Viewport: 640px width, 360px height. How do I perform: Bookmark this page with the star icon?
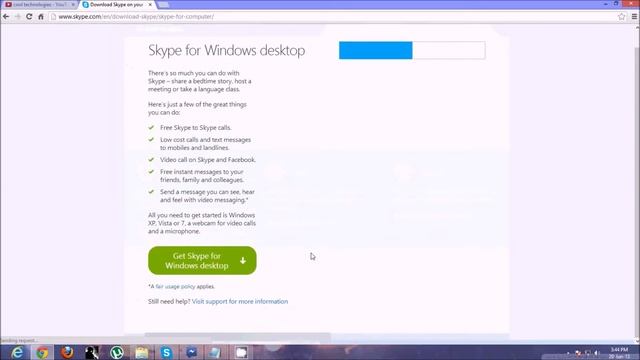[621, 17]
